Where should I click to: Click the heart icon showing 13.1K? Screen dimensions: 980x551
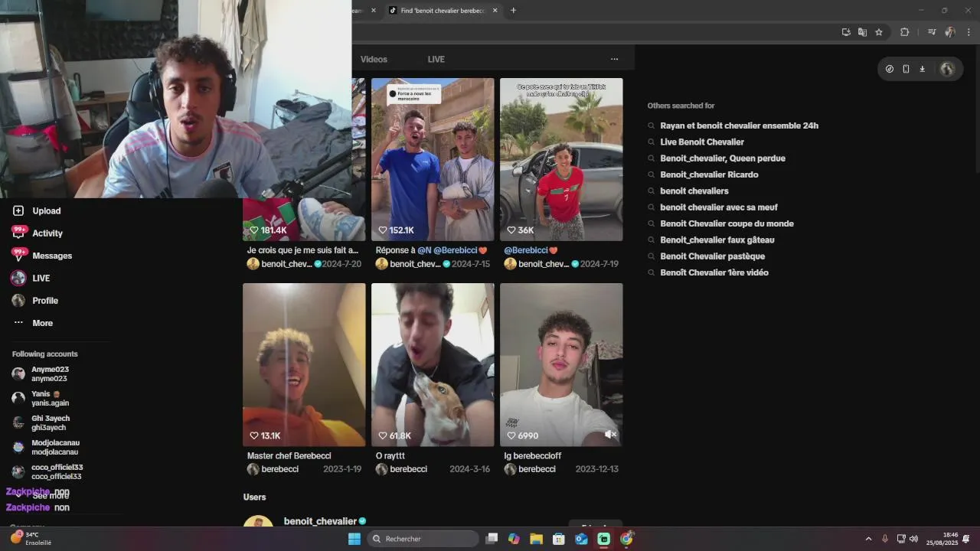point(254,435)
